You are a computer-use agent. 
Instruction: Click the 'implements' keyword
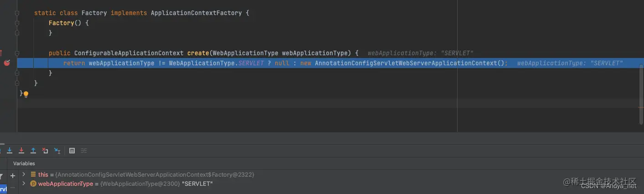[129, 13]
